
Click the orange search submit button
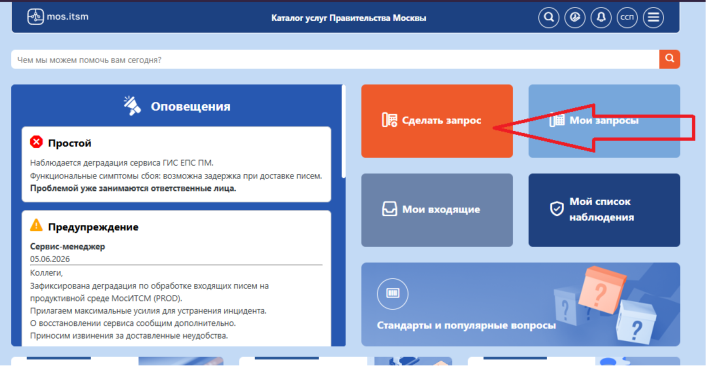[670, 59]
